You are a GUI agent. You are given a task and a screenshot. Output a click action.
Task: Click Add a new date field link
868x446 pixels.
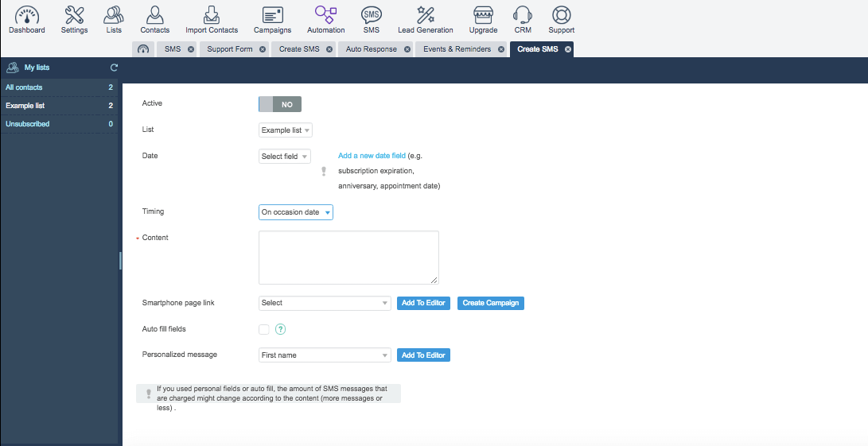pos(372,156)
